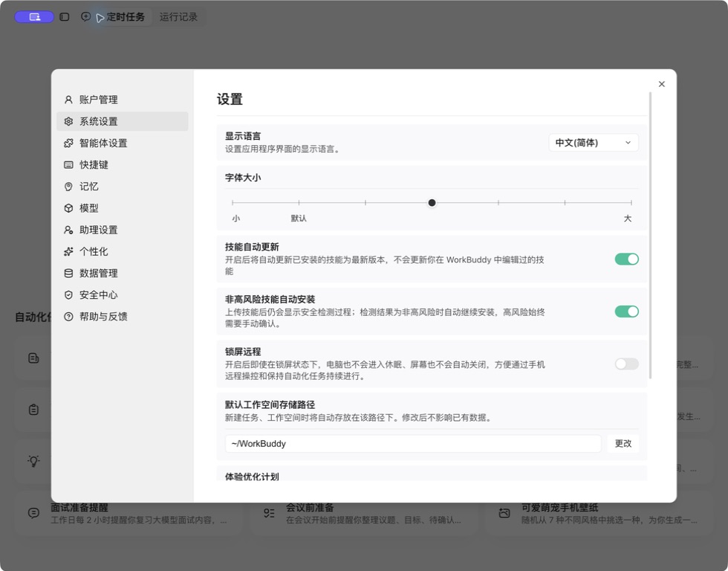728x571 pixels.
Task: Open the 会议前准备 card
Action: tap(365, 513)
